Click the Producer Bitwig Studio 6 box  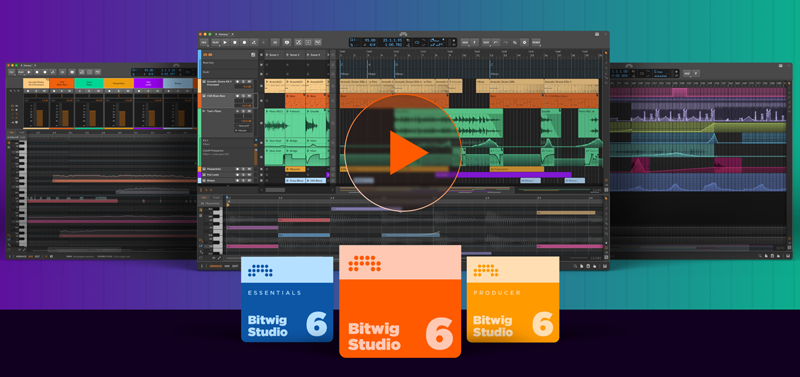point(513,299)
